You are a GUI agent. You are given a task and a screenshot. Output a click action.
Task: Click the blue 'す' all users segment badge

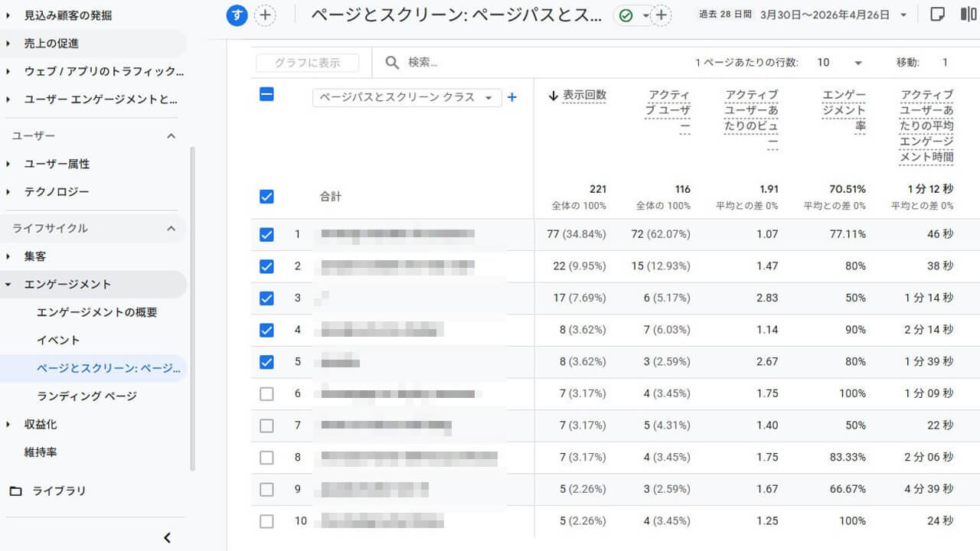(x=237, y=15)
